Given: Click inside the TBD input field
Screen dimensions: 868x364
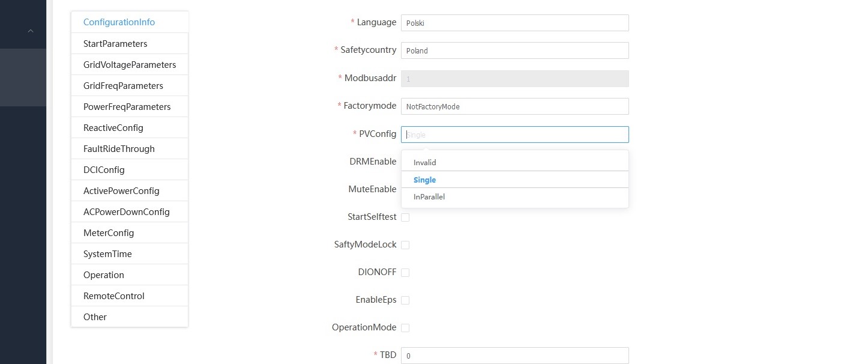Looking at the screenshot, I should coord(514,356).
